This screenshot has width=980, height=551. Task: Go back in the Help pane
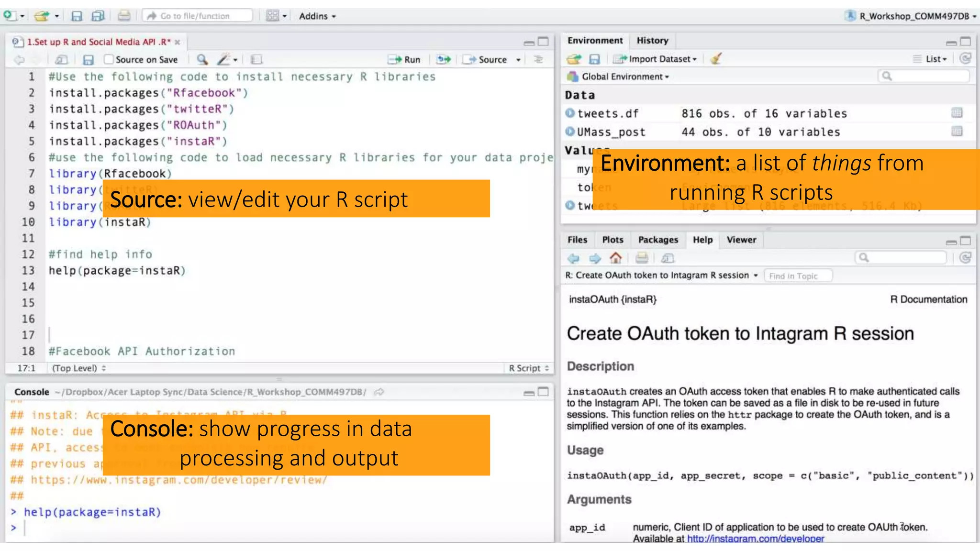(x=573, y=258)
